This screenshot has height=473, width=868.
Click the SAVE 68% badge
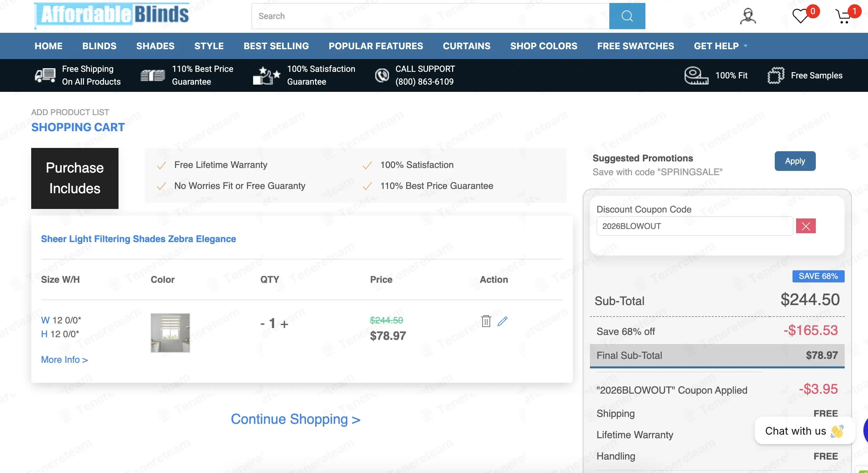tap(818, 276)
